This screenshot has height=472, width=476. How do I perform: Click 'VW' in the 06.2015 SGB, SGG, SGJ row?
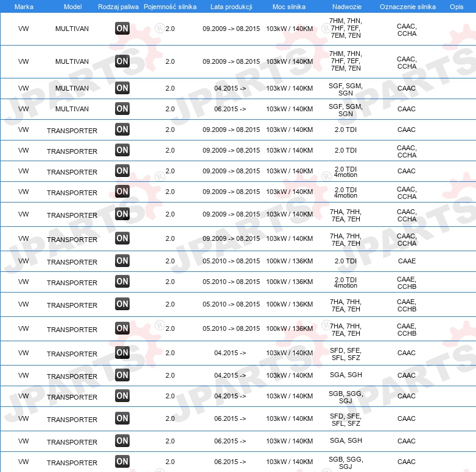click(x=23, y=462)
